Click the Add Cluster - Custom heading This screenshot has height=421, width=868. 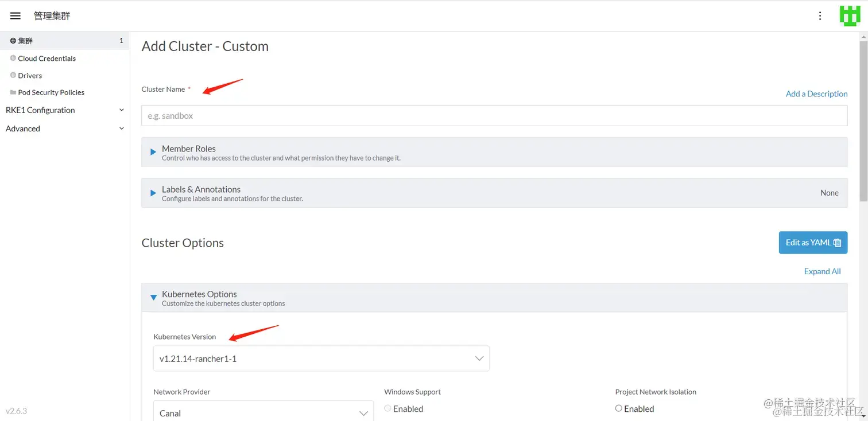205,46
